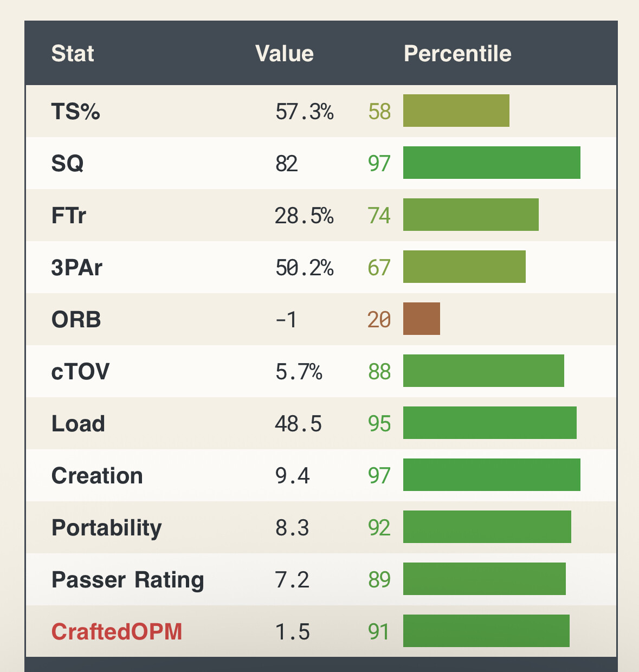Click the Portability row label
This screenshot has width=639, height=672.
107,528
